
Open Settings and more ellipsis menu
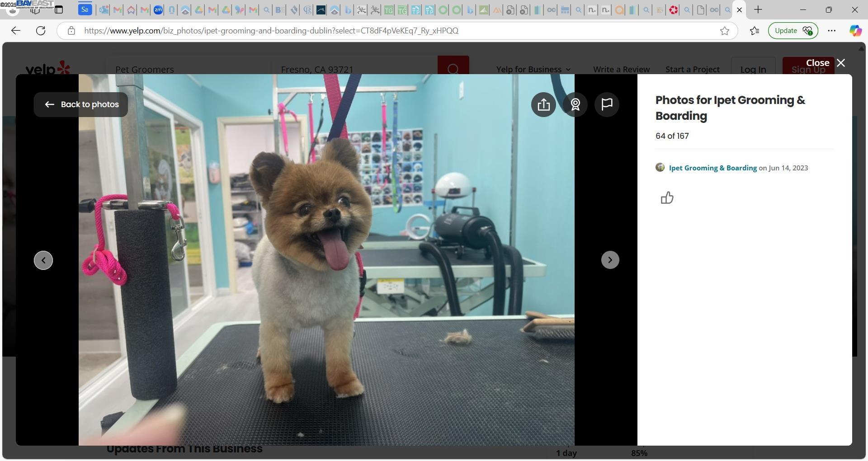pos(831,31)
